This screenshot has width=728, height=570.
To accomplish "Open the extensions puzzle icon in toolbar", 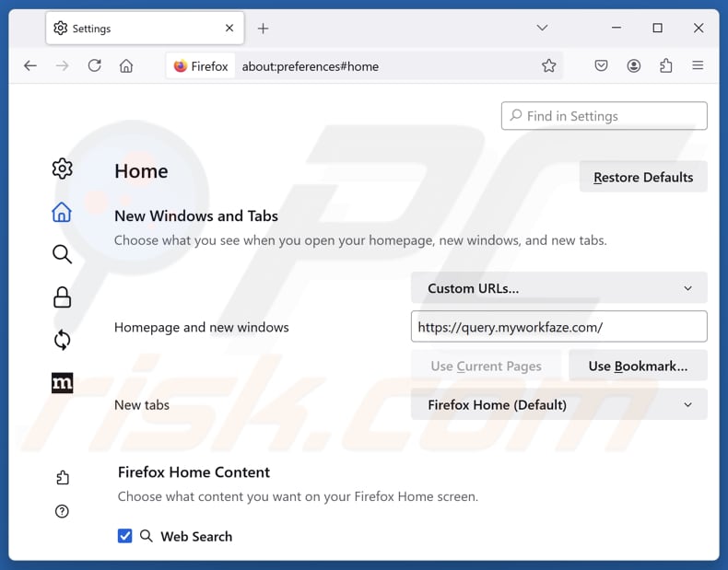I will click(x=666, y=66).
